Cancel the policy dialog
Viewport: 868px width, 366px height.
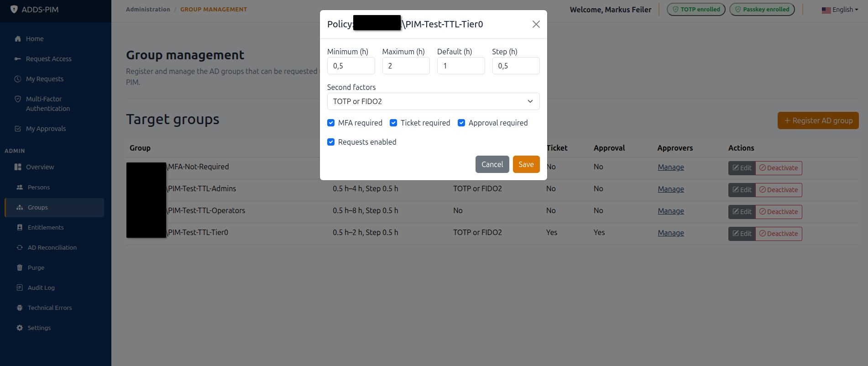point(492,164)
